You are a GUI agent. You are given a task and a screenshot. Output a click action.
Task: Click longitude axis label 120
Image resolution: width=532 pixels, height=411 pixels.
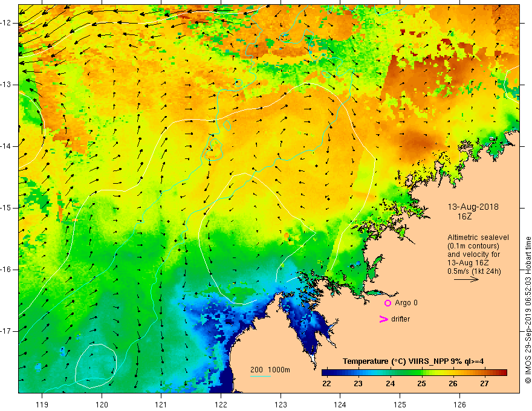point(102,404)
